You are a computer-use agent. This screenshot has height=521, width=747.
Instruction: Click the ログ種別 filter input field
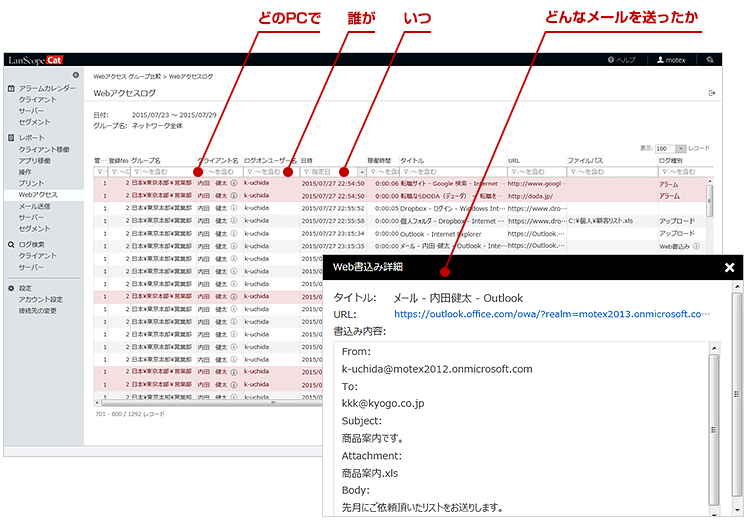[685, 172]
